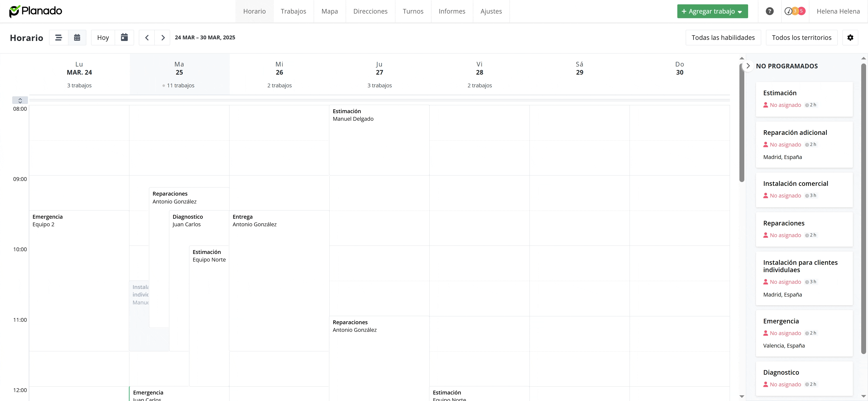Viewport: 868px width, 401px height.
Task: Open the Informes tab
Action: pyautogui.click(x=452, y=11)
